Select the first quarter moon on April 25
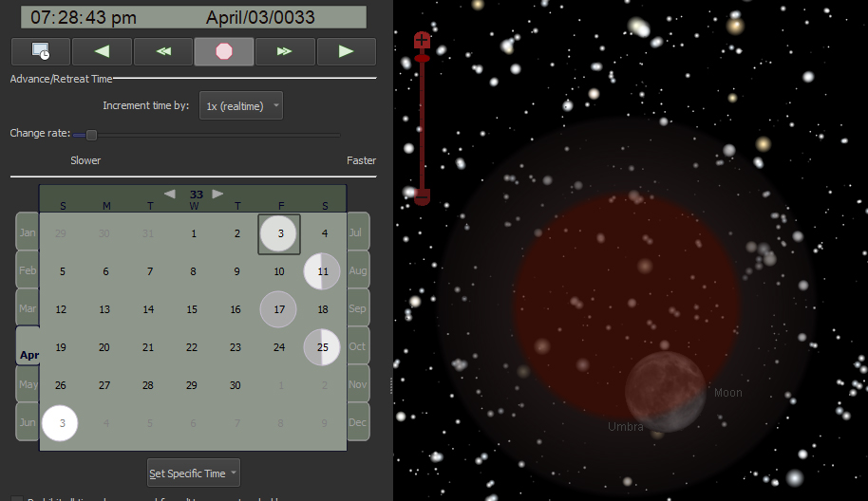This screenshot has width=868, height=501. tap(322, 347)
